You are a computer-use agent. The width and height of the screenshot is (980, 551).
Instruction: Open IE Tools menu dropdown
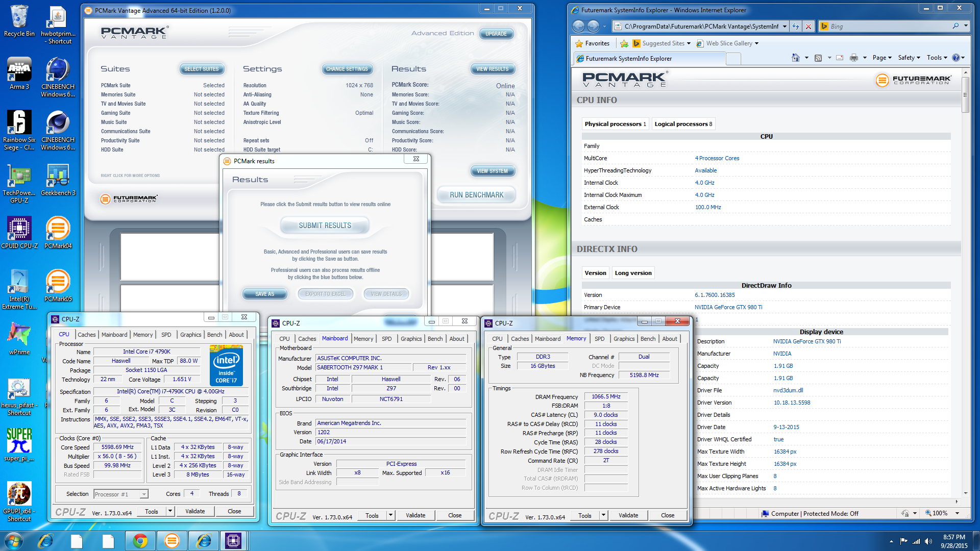coord(937,58)
